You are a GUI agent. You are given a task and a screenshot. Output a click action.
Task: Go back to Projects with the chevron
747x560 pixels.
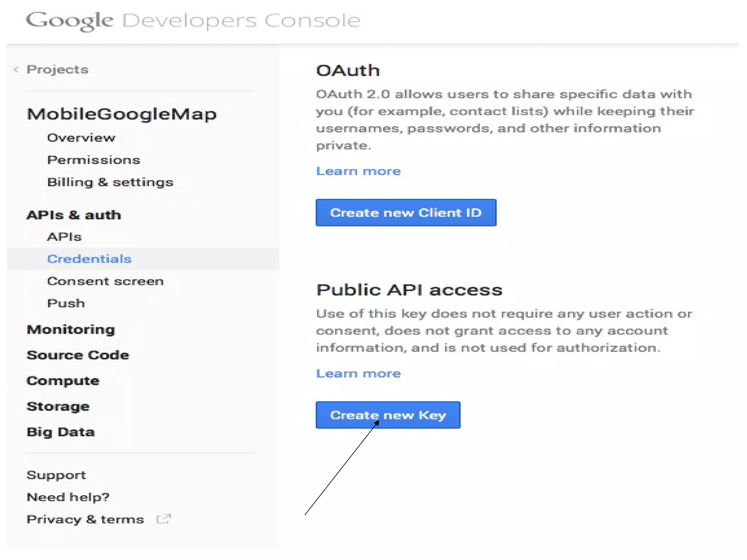pos(16,69)
